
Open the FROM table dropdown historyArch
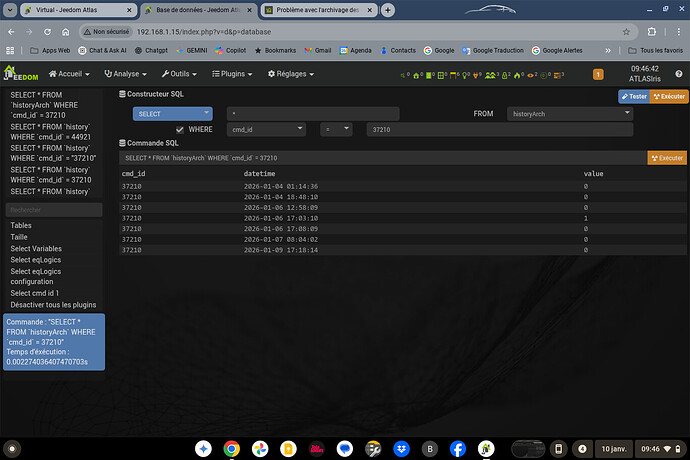(570, 114)
